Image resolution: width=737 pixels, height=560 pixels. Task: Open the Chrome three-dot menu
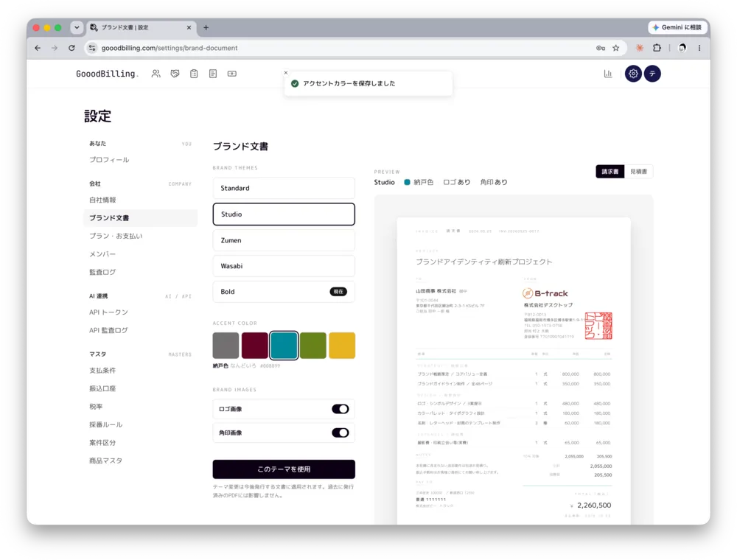point(699,48)
